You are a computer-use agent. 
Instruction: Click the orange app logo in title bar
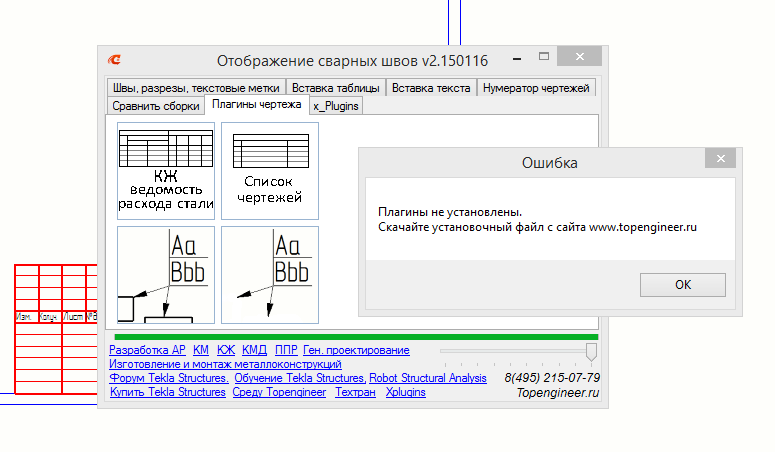115,59
